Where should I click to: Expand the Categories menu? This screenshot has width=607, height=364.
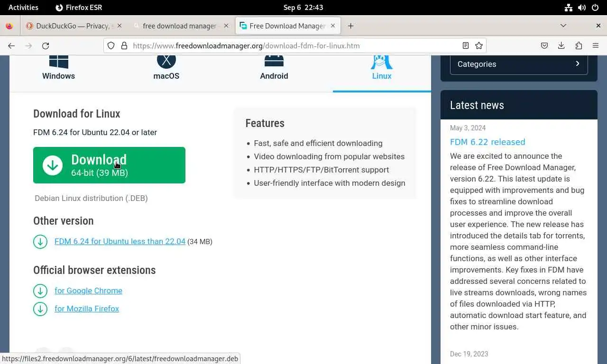click(519, 64)
